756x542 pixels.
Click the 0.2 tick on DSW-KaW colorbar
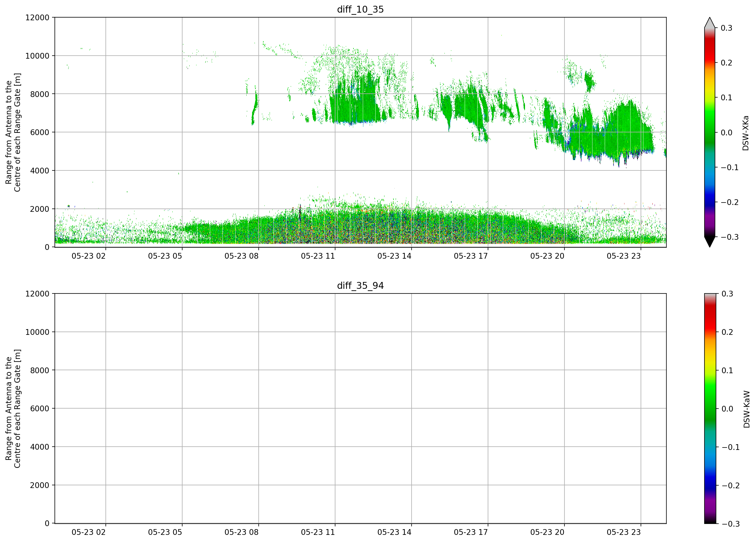pos(727,332)
